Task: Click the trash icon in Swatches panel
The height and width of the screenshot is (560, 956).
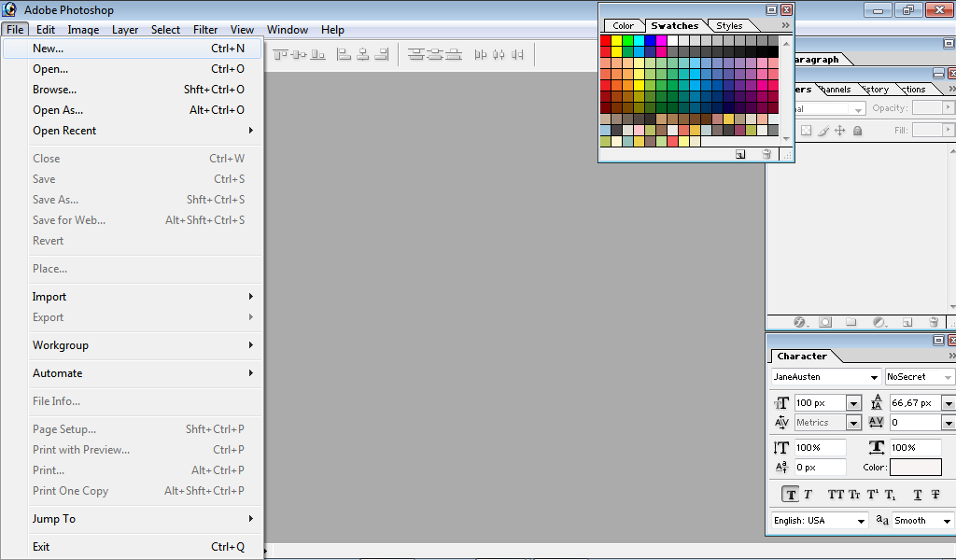Action: [x=766, y=154]
